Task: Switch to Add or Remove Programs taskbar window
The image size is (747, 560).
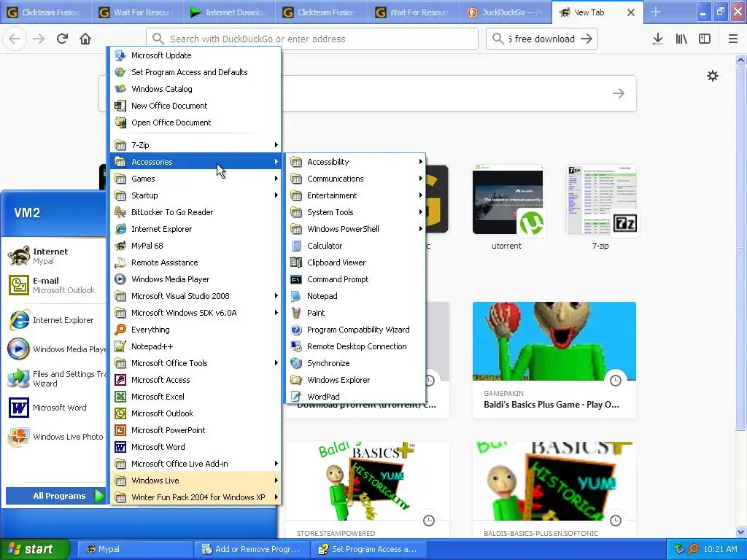Action: (252, 549)
